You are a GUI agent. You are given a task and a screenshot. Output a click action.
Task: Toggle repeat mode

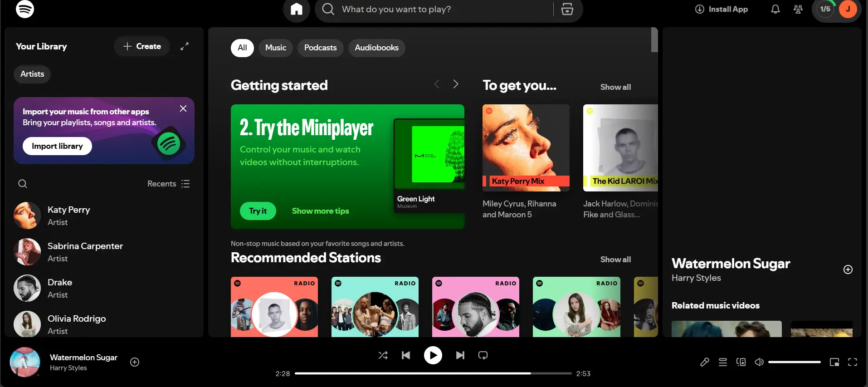[x=483, y=355]
